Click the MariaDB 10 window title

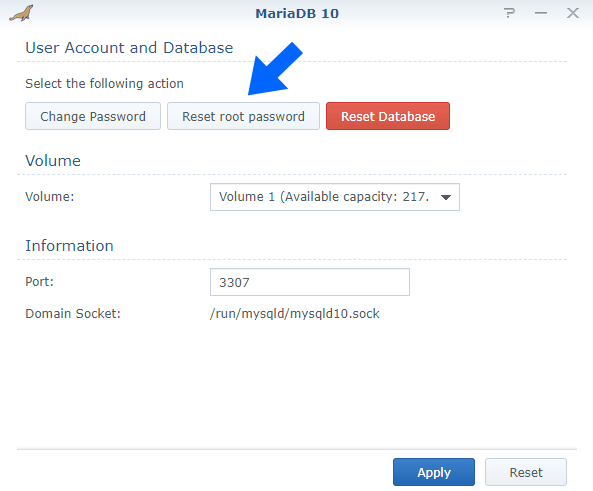click(297, 14)
